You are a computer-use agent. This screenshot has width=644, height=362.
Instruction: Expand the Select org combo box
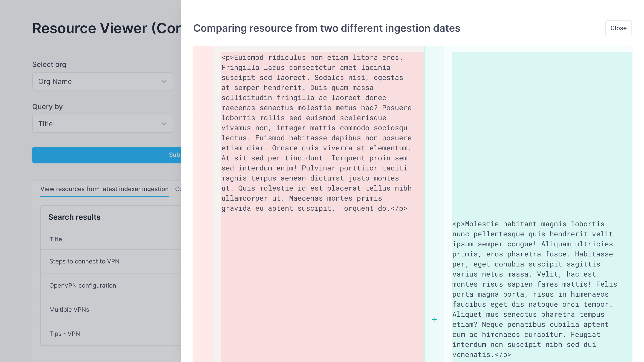click(102, 81)
